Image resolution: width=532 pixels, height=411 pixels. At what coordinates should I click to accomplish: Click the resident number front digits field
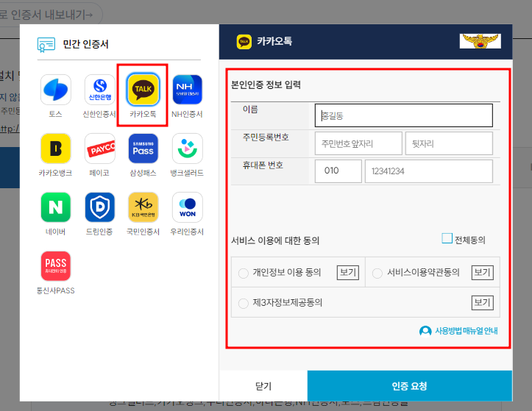point(358,143)
